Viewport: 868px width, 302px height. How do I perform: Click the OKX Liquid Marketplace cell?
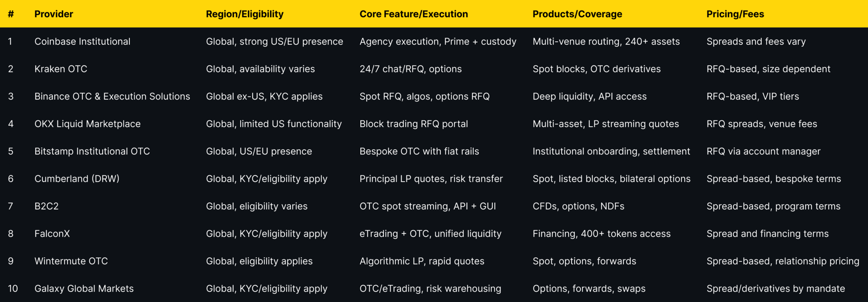(87, 124)
